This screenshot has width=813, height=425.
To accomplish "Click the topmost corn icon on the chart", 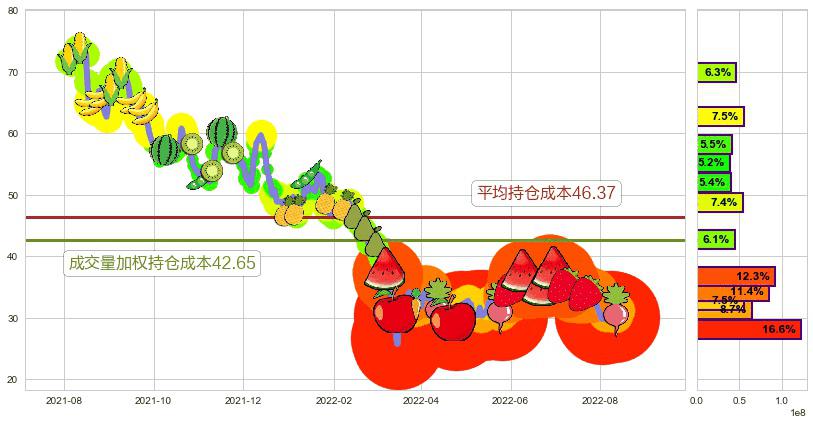I will [x=79, y=47].
